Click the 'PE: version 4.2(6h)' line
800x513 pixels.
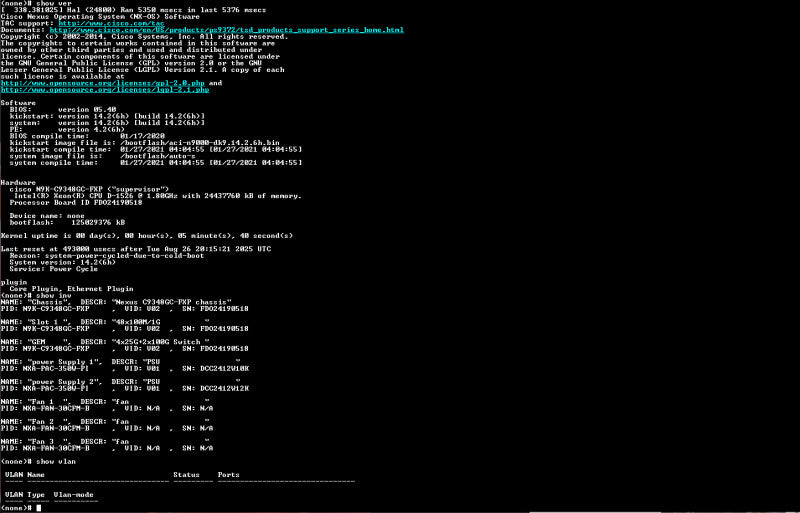(67, 130)
